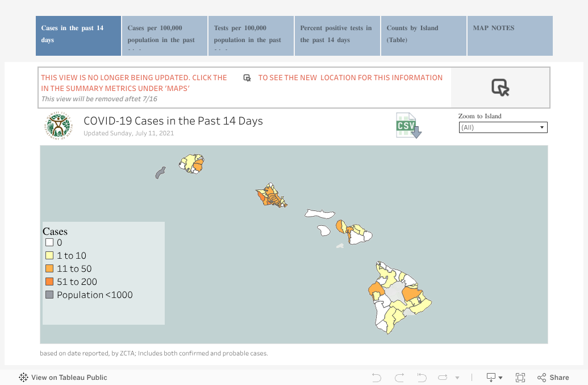Click the Share icon at bottom right
Image resolution: width=588 pixels, height=385 pixels.
coord(540,377)
